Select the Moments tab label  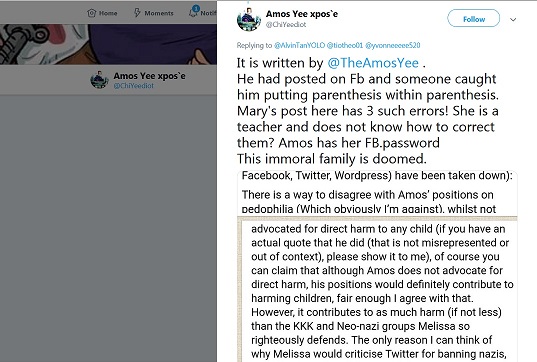click(x=159, y=13)
